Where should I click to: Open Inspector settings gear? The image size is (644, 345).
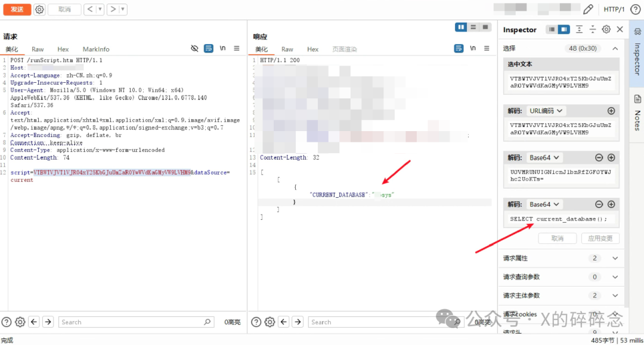coord(606,29)
